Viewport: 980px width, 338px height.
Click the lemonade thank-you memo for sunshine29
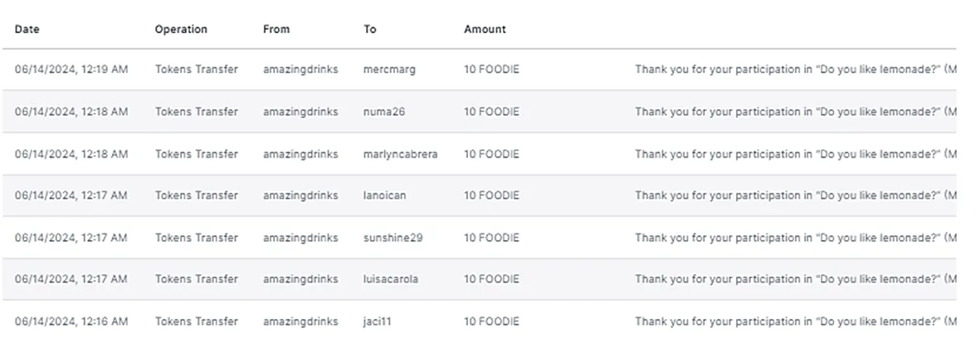796,238
